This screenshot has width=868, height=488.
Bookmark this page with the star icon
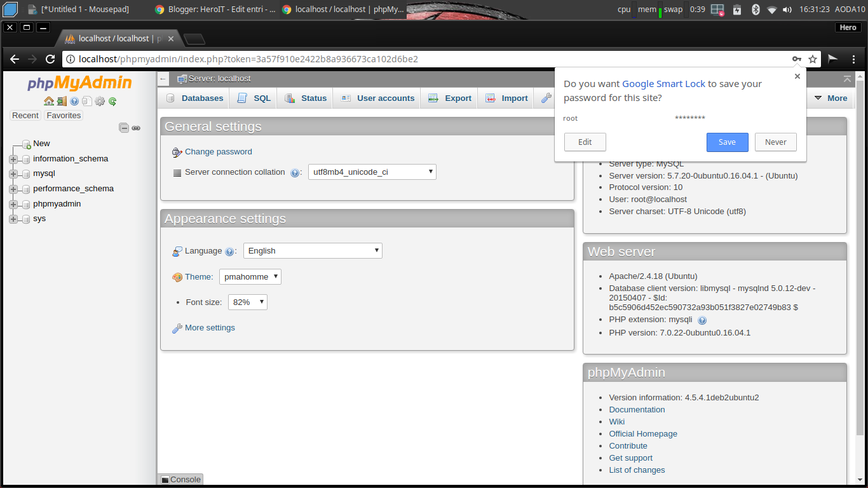pyautogui.click(x=813, y=59)
